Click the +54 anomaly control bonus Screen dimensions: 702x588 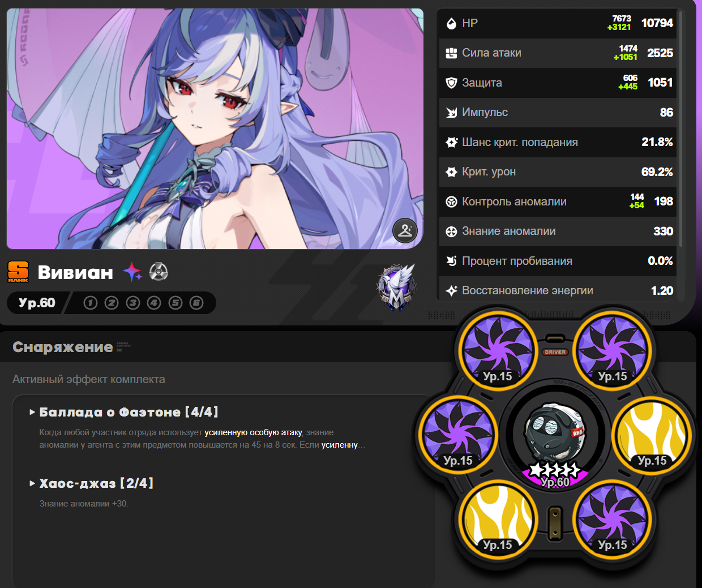(636, 205)
